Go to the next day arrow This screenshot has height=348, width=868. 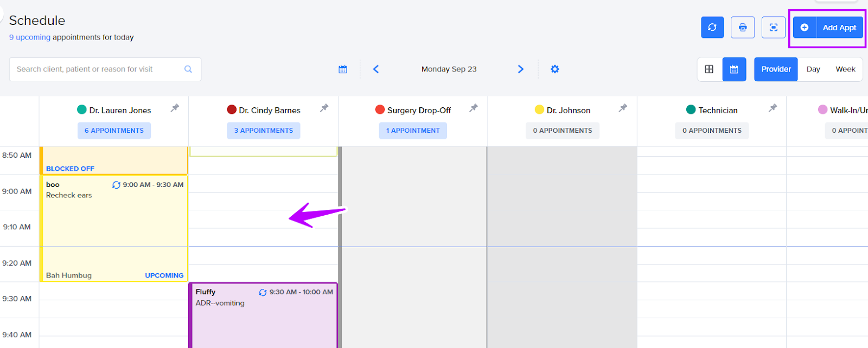tap(521, 69)
